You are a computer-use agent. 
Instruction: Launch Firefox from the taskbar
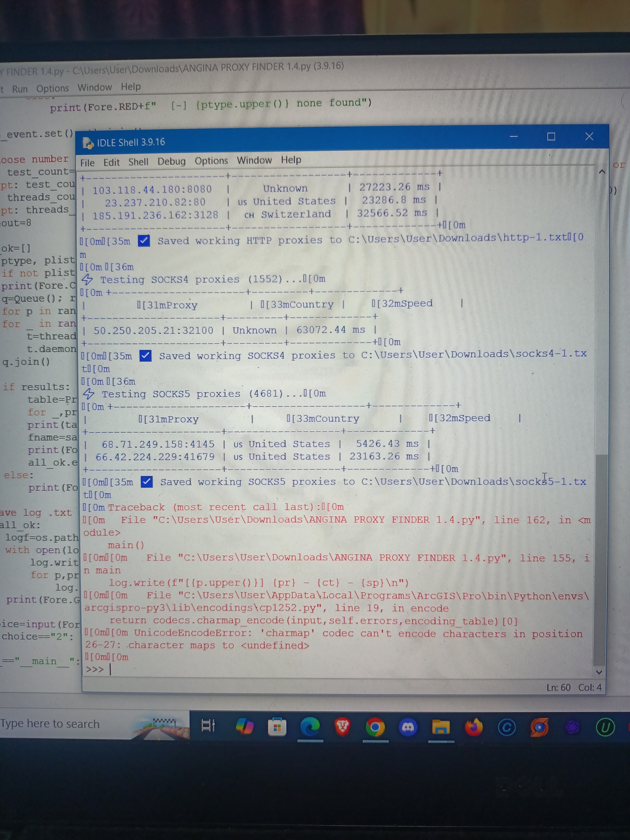point(474,727)
